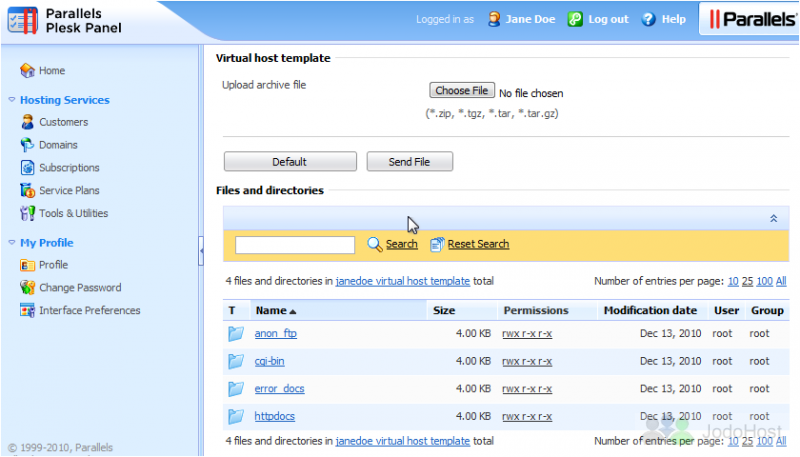Click the Modification date column header

tap(650, 310)
